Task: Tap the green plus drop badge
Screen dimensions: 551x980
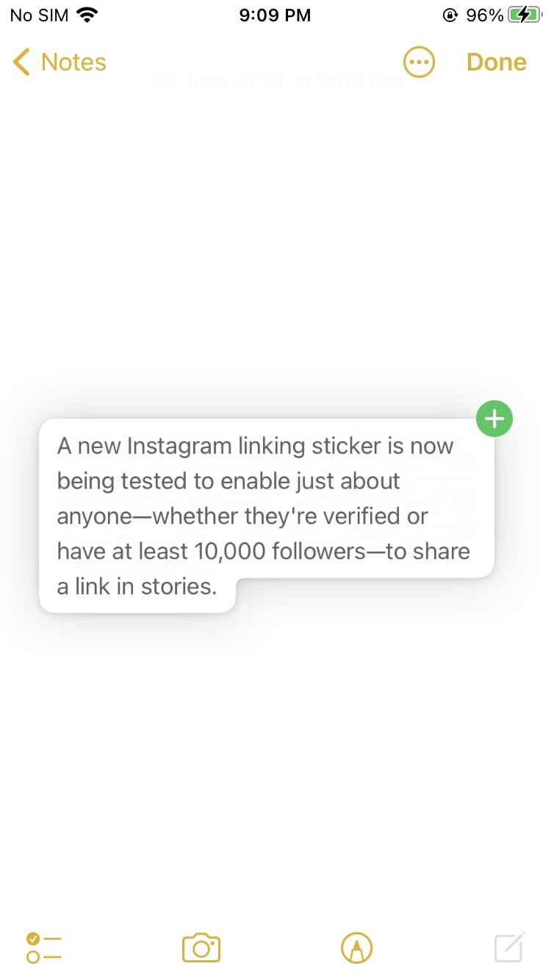Action: click(494, 419)
